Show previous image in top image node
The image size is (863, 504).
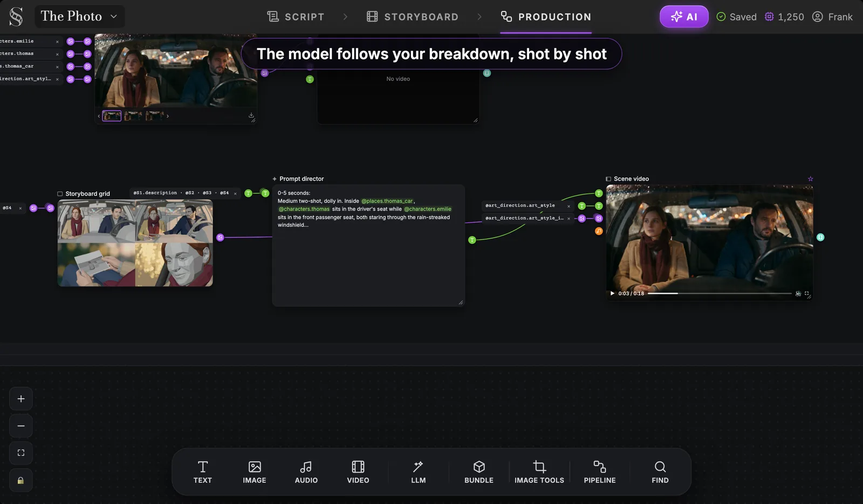click(99, 116)
